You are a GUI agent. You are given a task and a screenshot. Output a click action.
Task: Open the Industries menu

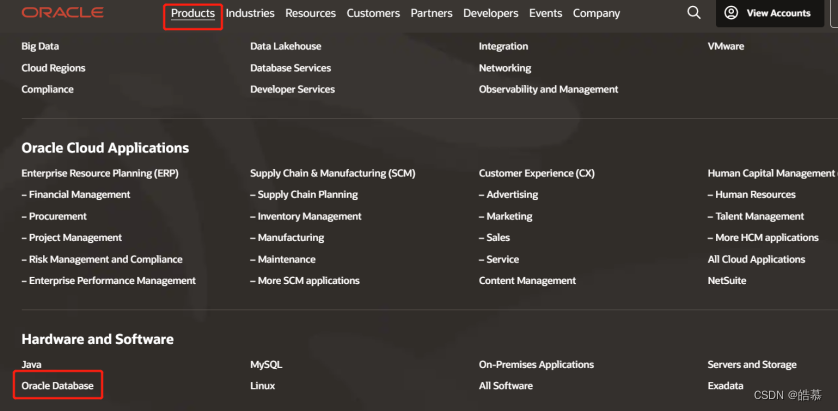(250, 13)
